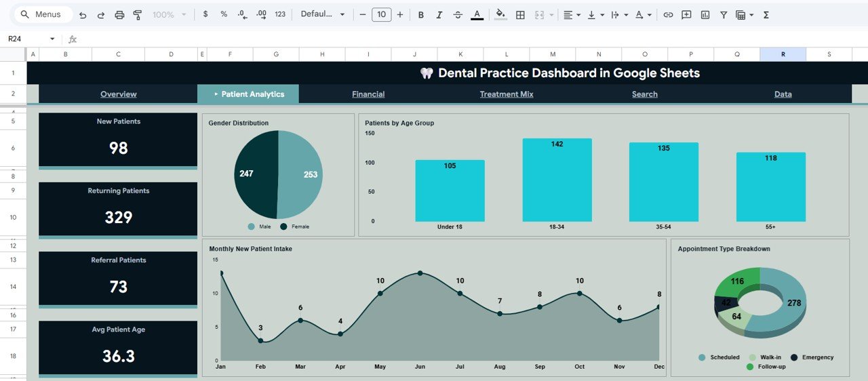Click the Jun data point on intake chart

[420, 273]
